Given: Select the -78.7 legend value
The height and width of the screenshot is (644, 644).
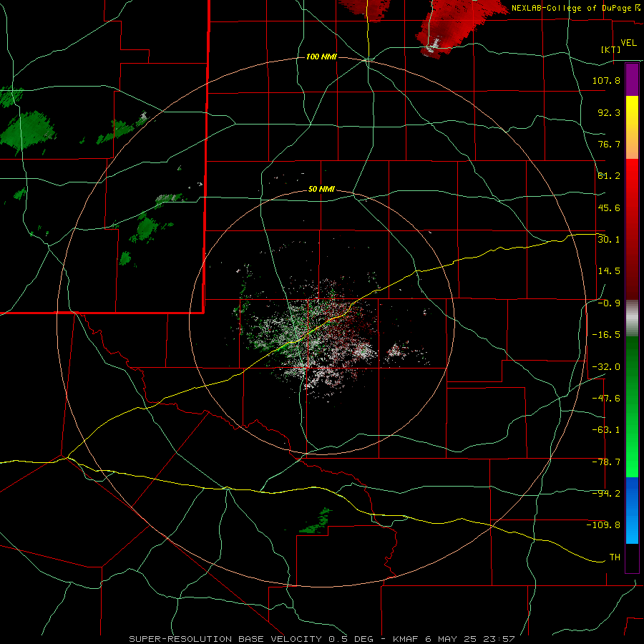Looking at the screenshot, I should pos(606,462).
